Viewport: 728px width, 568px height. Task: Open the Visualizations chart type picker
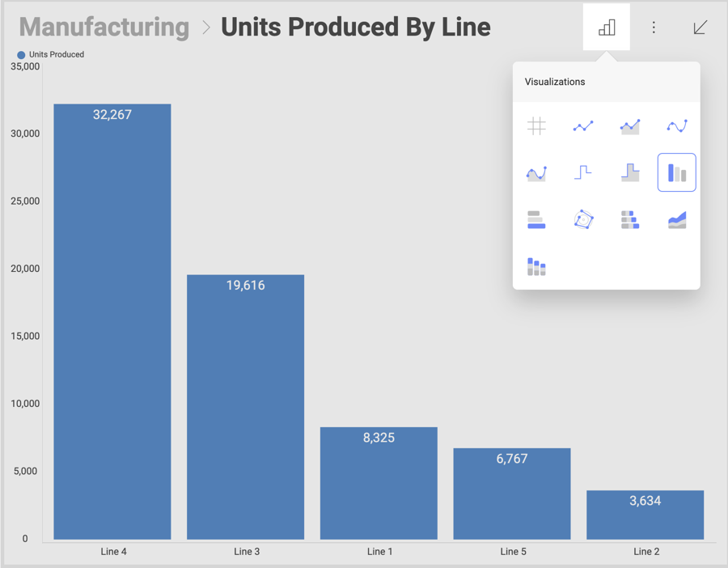(x=606, y=27)
